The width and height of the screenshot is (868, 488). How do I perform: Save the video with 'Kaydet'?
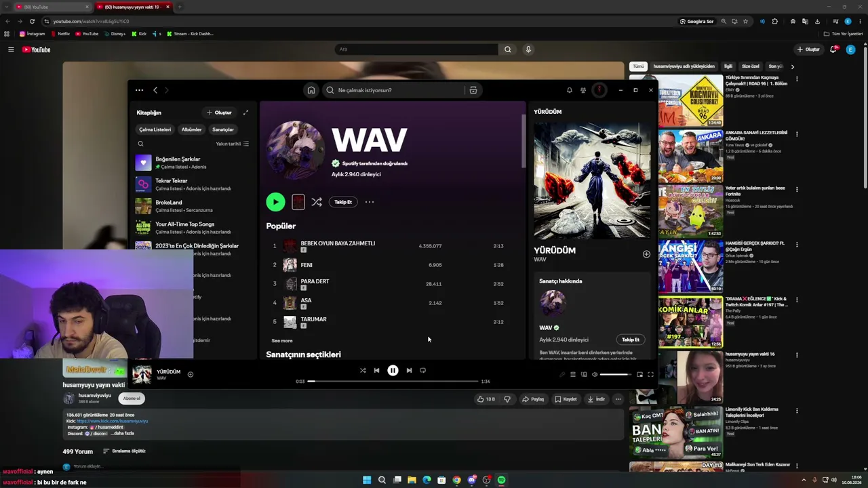click(565, 399)
